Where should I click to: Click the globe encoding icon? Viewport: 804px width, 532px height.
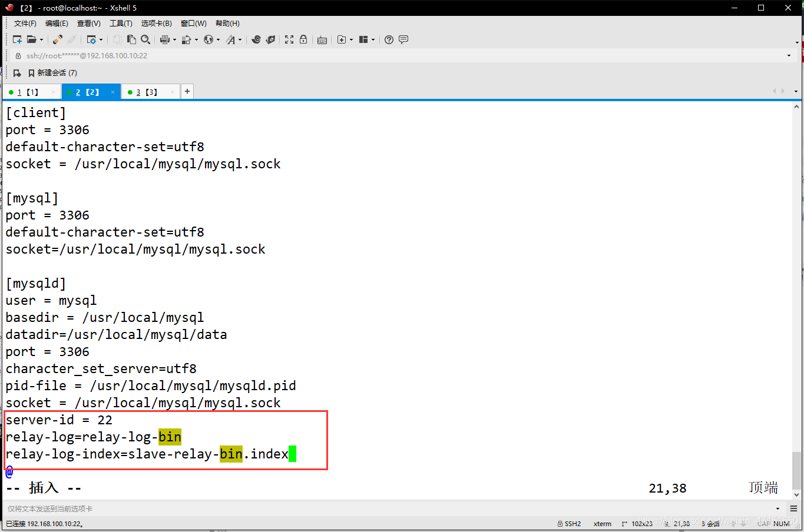click(x=209, y=39)
